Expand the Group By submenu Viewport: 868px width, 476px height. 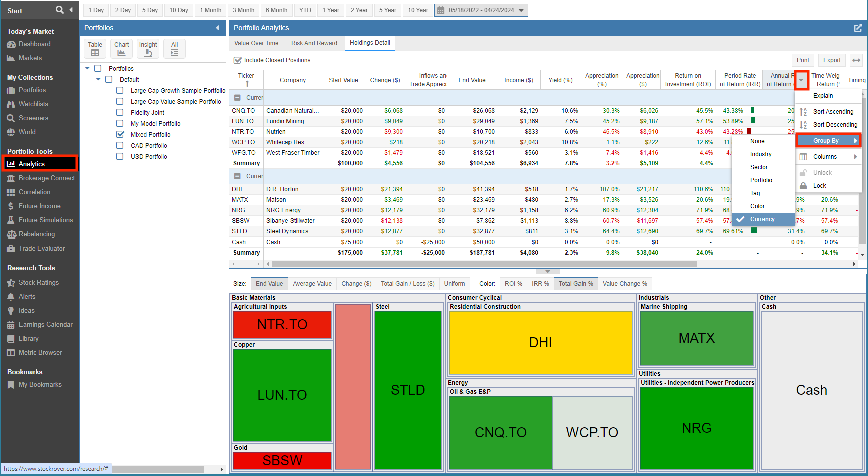829,141
